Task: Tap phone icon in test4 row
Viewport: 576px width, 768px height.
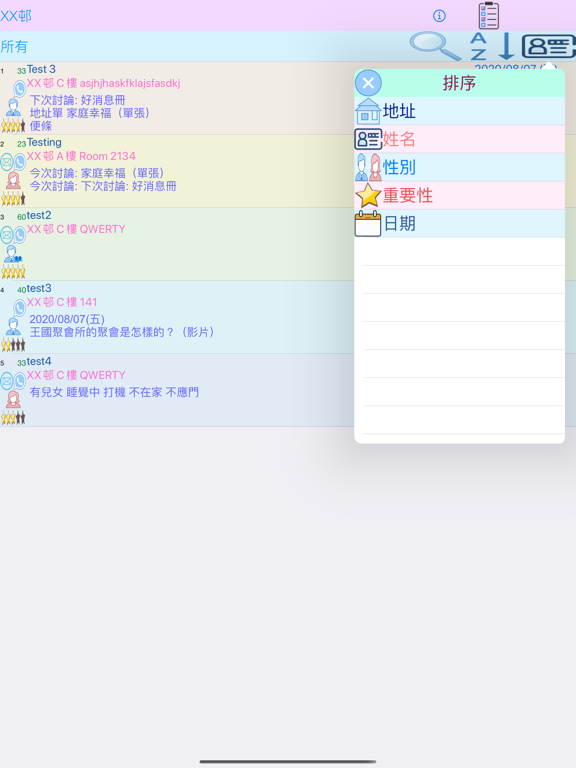Action: coord(20,381)
